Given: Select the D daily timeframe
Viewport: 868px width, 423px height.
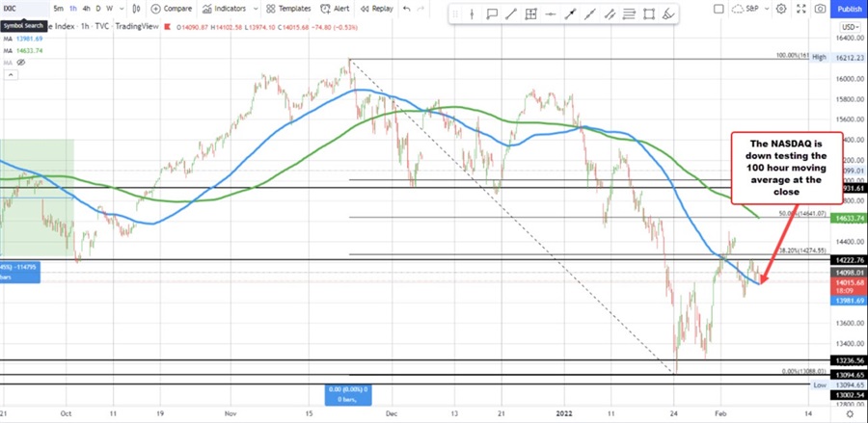Looking at the screenshot, I should [x=98, y=9].
